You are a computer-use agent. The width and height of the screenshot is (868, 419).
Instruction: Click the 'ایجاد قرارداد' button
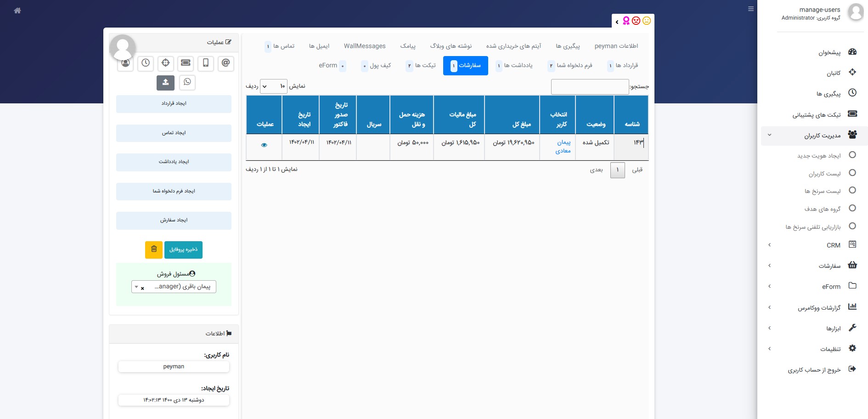(174, 104)
